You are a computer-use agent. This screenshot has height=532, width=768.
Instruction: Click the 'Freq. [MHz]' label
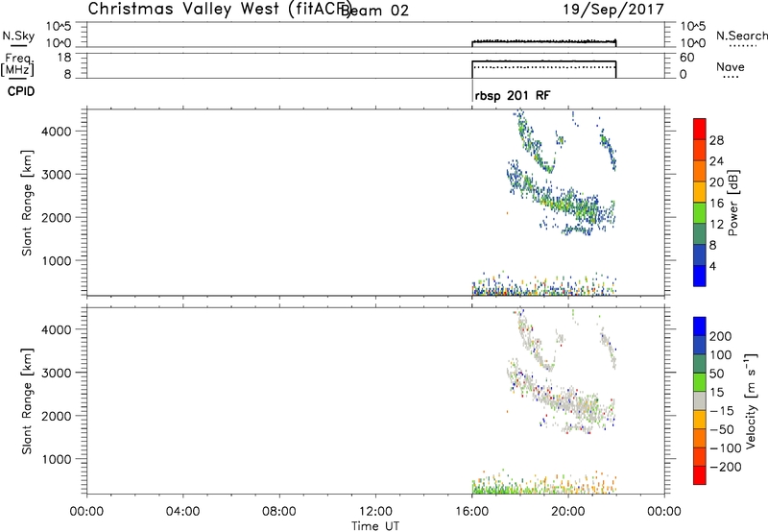tap(17, 65)
